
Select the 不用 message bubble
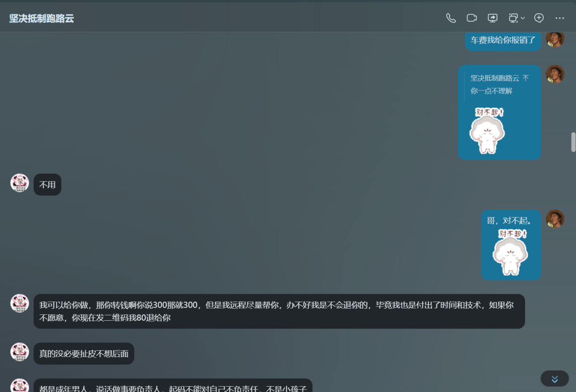(47, 185)
